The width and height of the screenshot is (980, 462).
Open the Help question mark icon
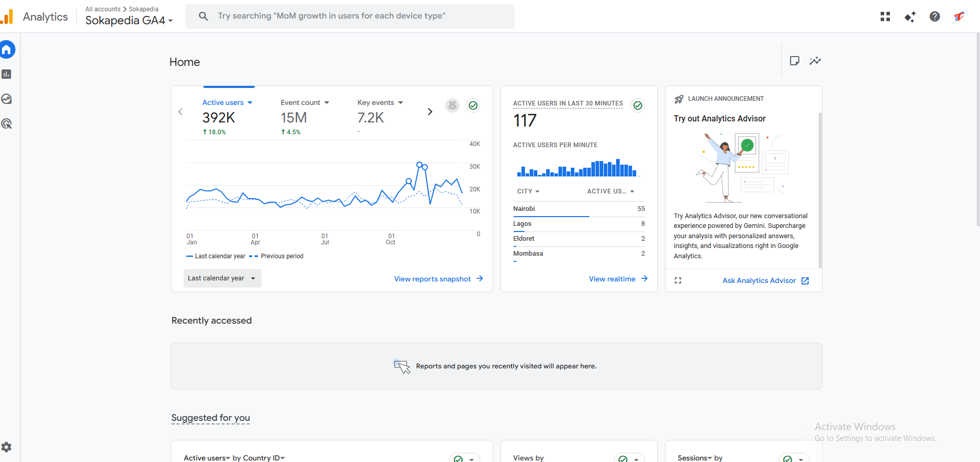click(934, 16)
